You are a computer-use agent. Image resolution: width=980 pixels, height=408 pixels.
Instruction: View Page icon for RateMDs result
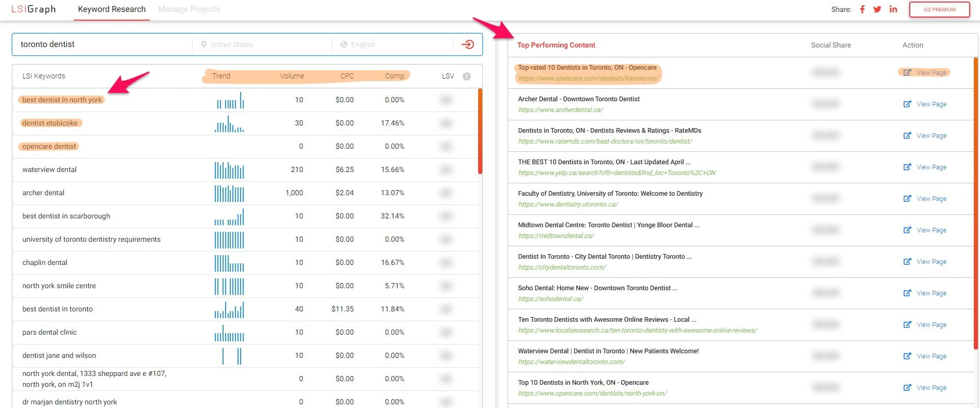[x=907, y=136]
